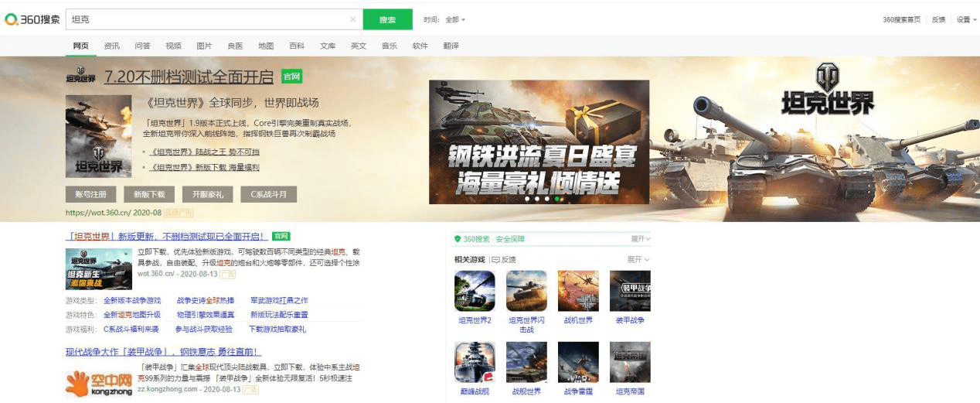
Task: Switch to the 良医 tab
Action: coord(235,46)
